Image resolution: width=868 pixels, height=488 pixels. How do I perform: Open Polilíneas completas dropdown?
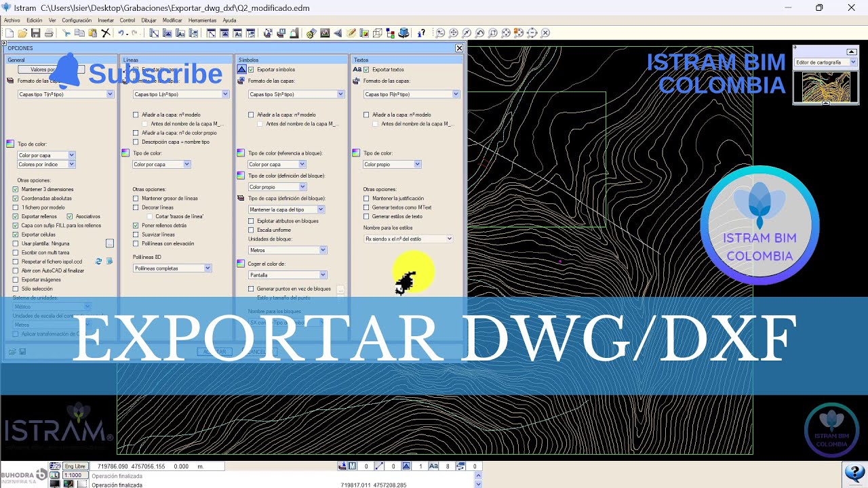(x=172, y=268)
